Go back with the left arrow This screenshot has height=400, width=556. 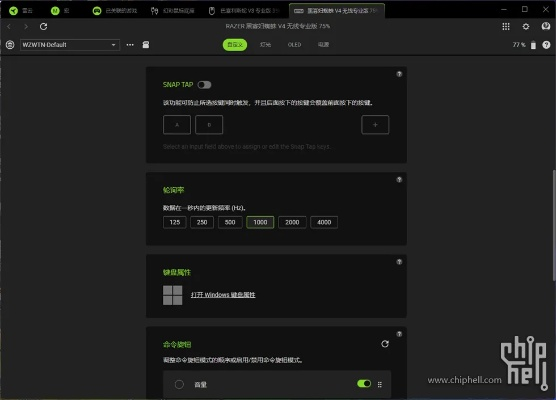(9, 27)
